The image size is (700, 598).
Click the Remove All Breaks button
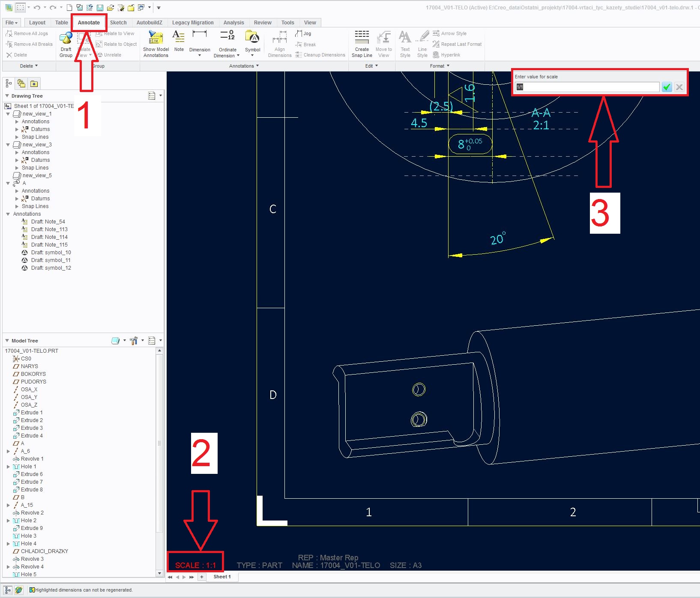(29, 44)
